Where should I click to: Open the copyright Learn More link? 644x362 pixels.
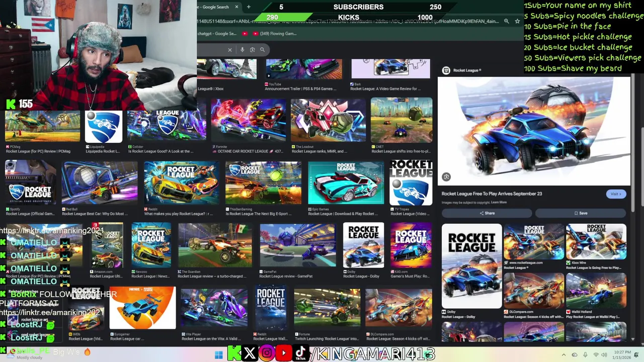click(499, 203)
